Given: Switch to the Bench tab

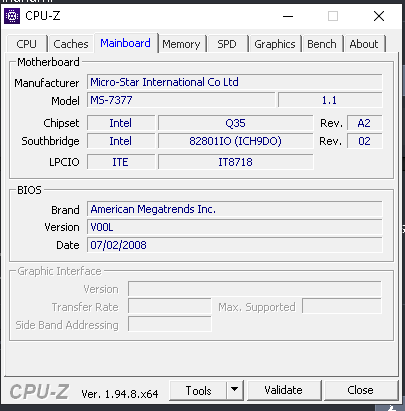Looking at the screenshot, I should tap(322, 44).
